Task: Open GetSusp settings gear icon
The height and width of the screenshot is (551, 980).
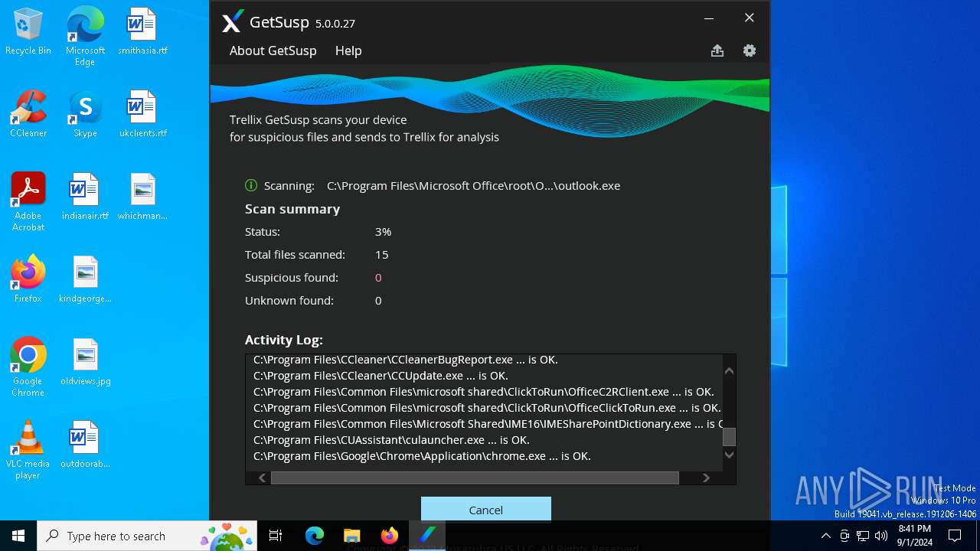Action: point(750,51)
